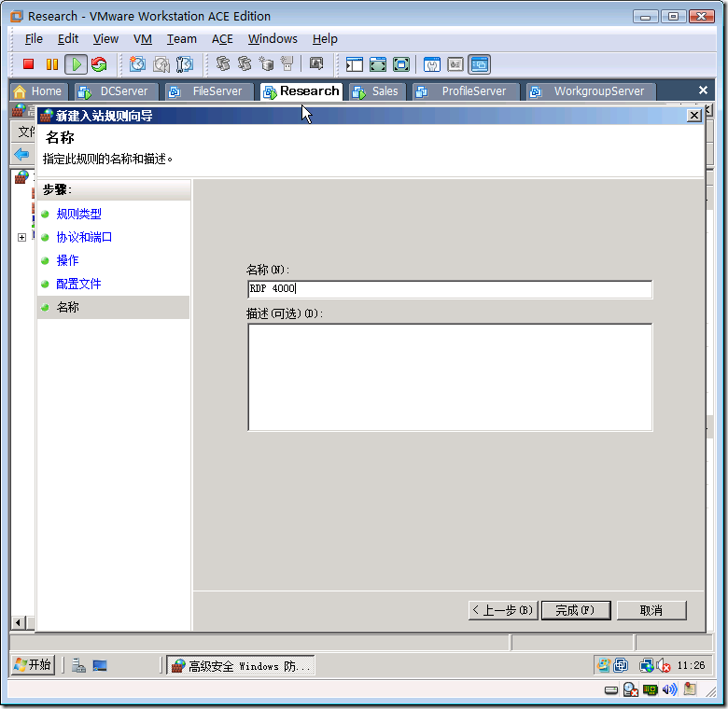This screenshot has height=709, width=728.
Task: Switch to the DCServer tab
Action: coord(117,91)
